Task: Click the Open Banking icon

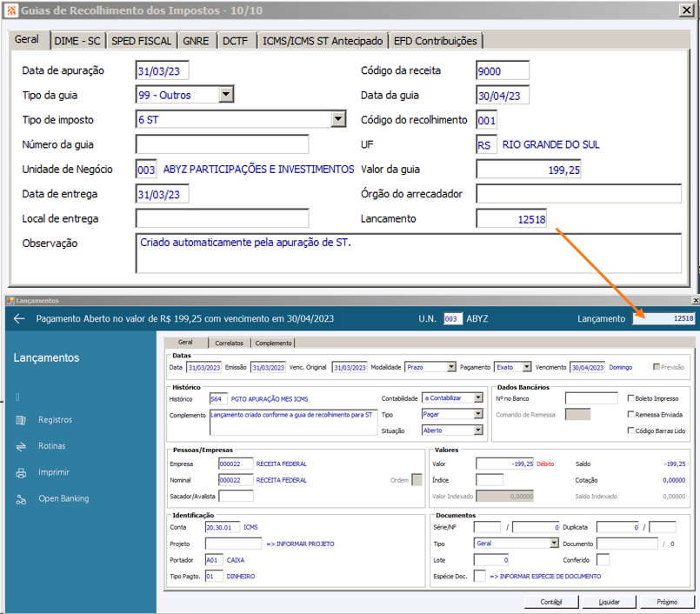Action: pos(21,499)
